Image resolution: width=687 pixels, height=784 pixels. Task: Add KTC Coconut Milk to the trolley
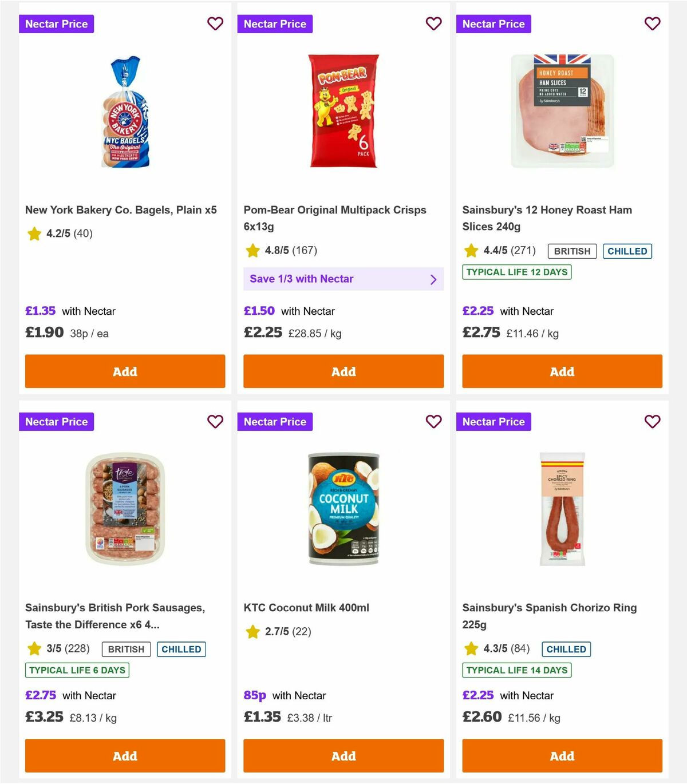coord(343,755)
